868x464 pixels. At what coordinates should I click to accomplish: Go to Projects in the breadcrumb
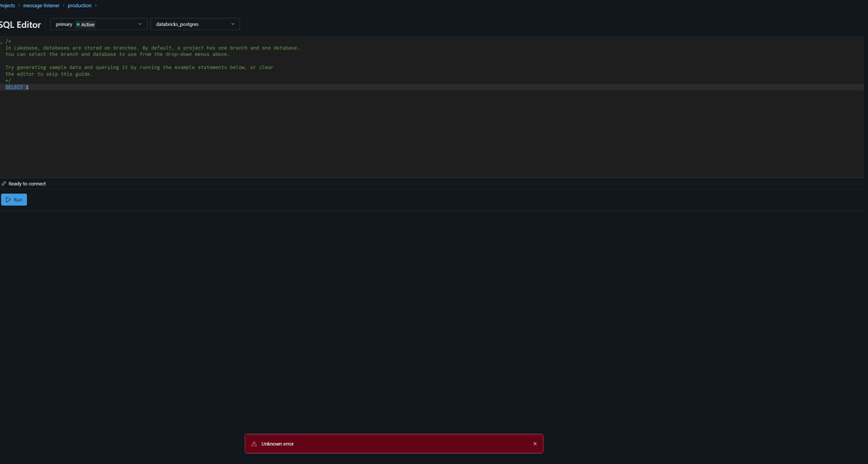pos(7,5)
